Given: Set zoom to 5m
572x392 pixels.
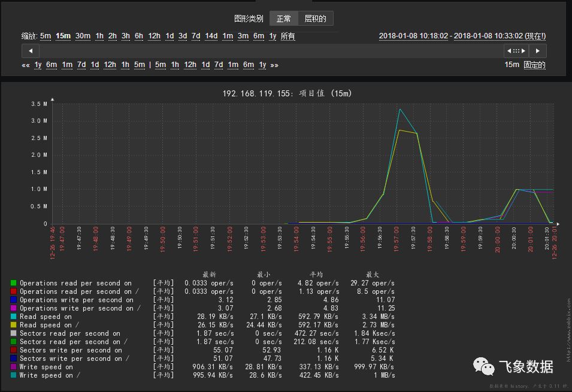Looking at the screenshot, I should click(46, 36).
